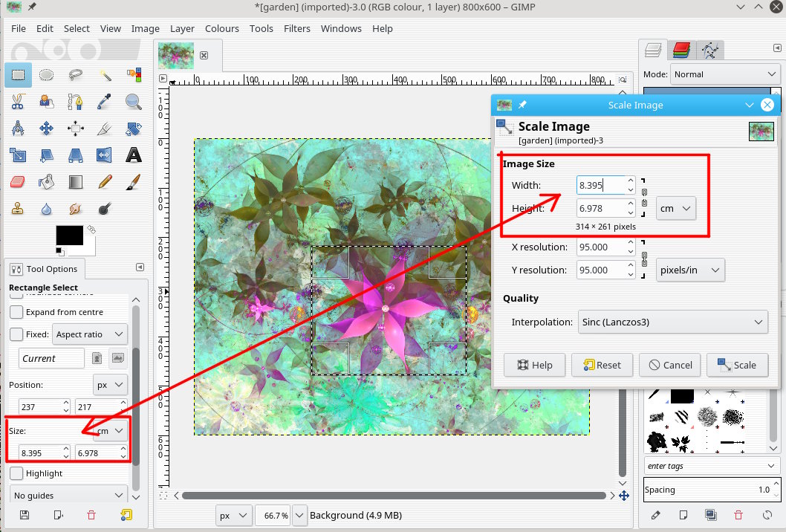
Task: Select the Perspective tool
Action: click(x=76, y=155)
